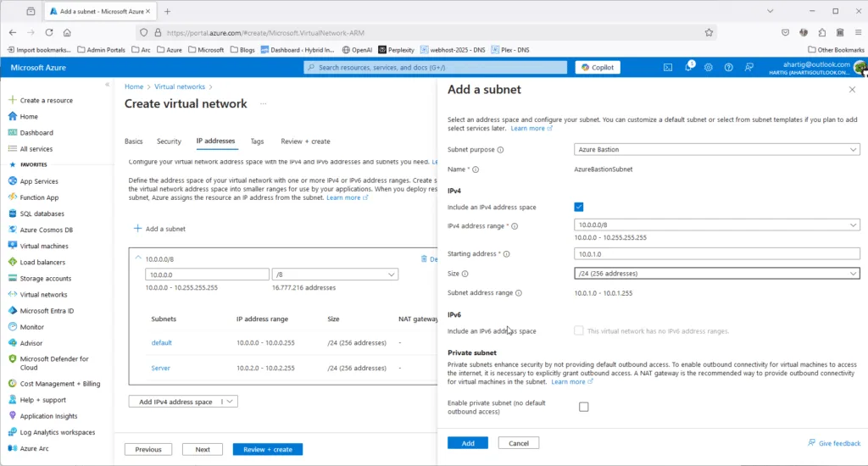Uncheck Include an IPv4 address space
This screenshot has height=466, width=868.
(x=578, y=207)
